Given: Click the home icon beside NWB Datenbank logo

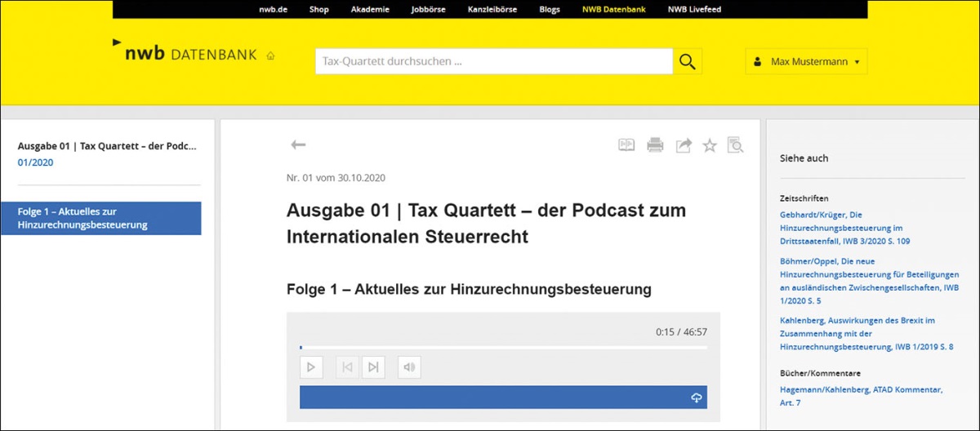Looking at the screenshot, I should 270,56.
